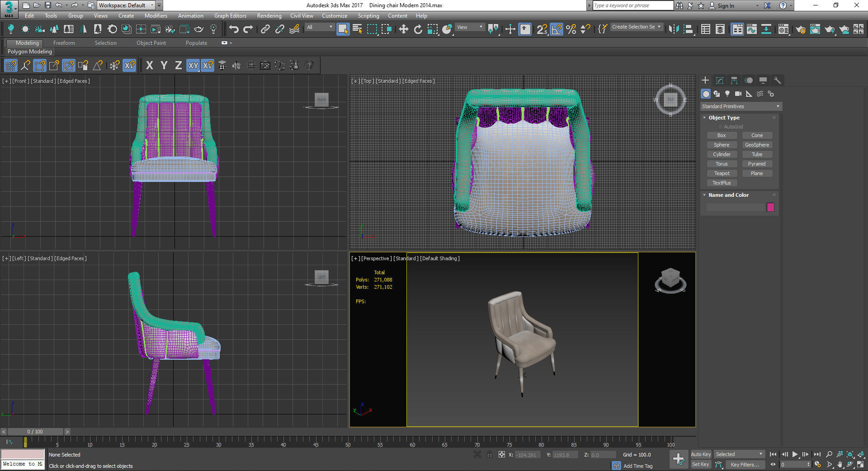Open the Hierarchy panel tab
Screen dimensions: 868x471
click(734, 81)
